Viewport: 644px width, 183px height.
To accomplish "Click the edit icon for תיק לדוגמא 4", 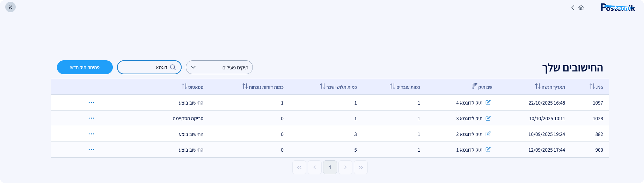I will pos(488,102).
